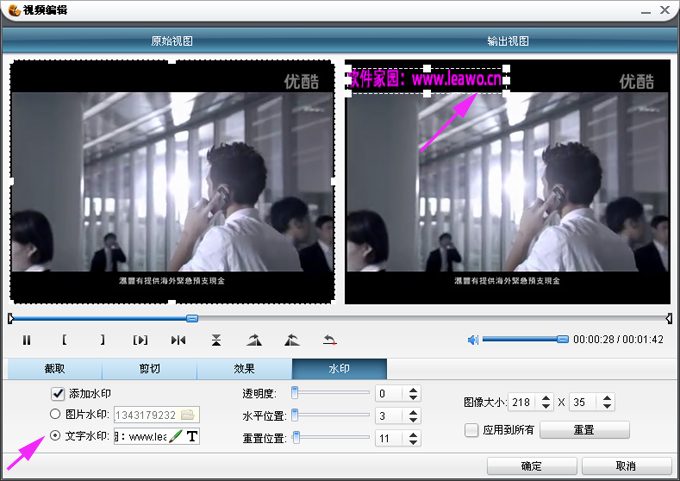
Task: Click the 输出视图 header
Action: [508, 41]
